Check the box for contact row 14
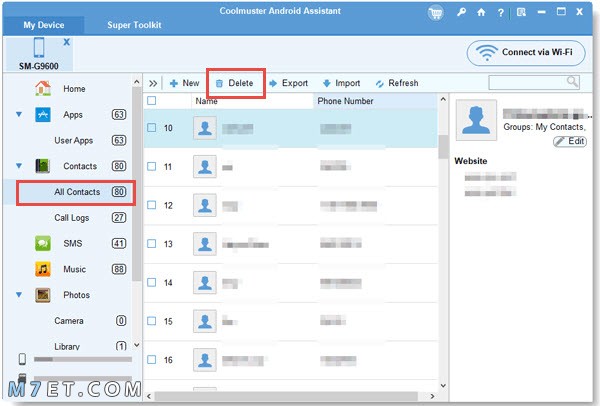600x406 pixels. pyautogui.click(x=152, y=282)
